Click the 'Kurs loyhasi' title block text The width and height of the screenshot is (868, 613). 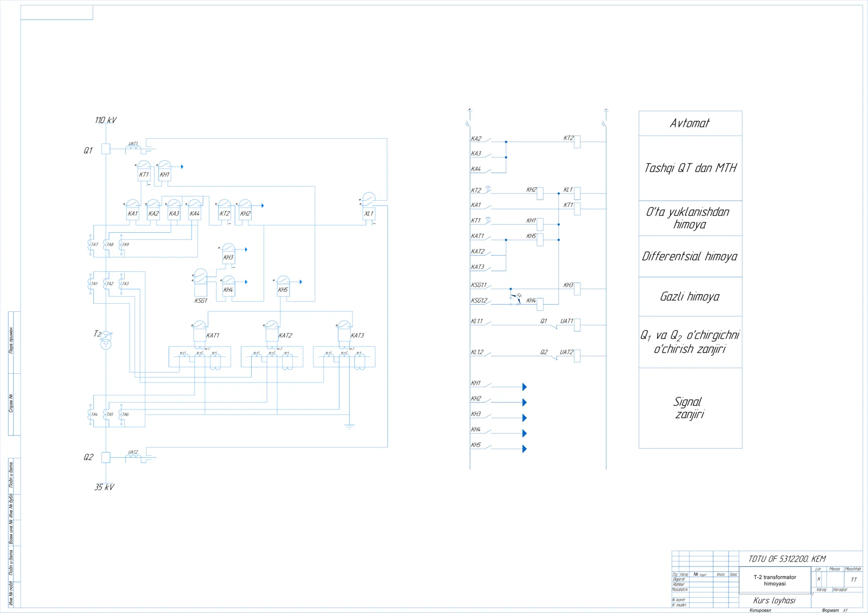[x=775, y=601]
